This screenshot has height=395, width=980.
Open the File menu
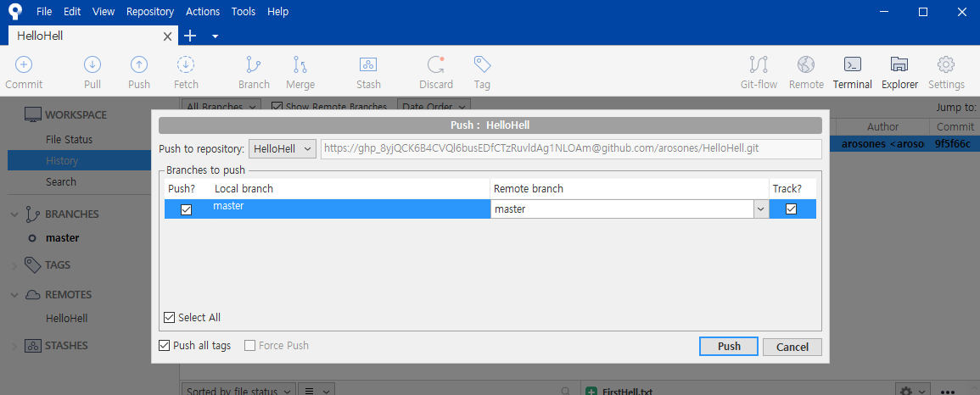coord(44,11)
